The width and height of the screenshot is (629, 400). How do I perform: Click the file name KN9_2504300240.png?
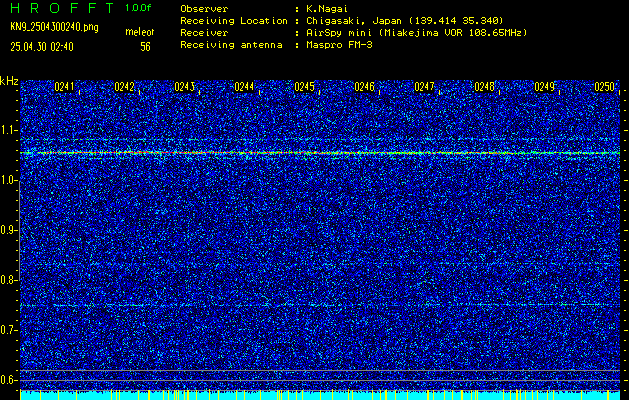pos(54,27)
